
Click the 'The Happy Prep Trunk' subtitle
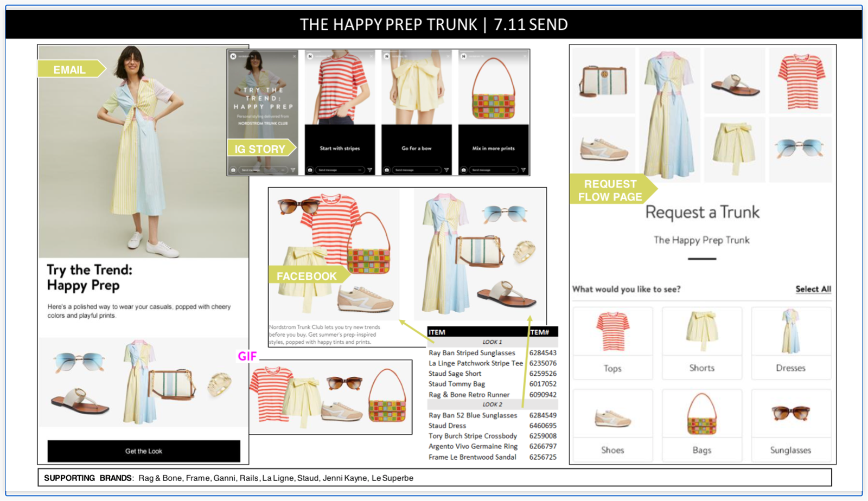(x=702, y=240)
